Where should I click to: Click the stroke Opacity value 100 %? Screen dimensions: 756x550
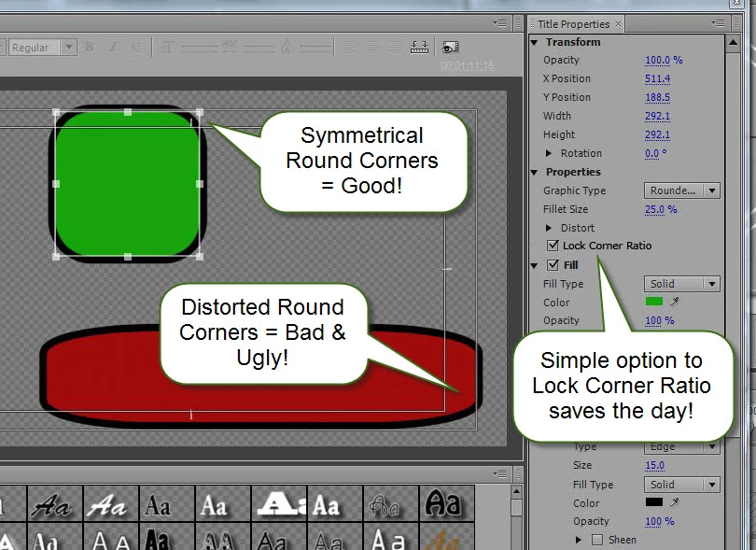pyautogui.click(x=660, y=522)
